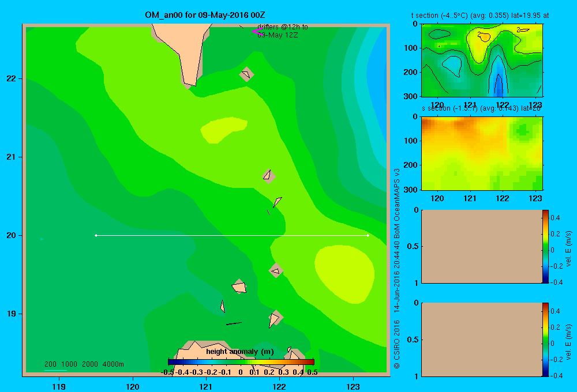Open the salinity section plot

(x=482, y=153)
